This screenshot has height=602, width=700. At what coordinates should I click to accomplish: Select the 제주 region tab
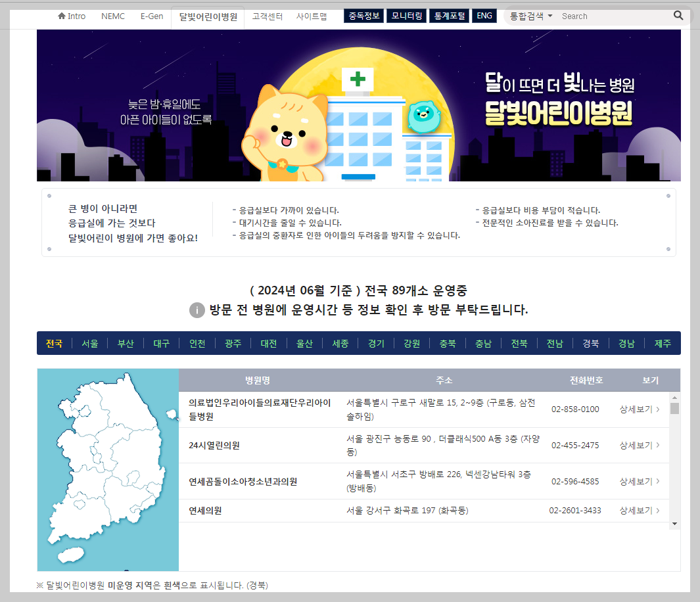click(663, 343)
